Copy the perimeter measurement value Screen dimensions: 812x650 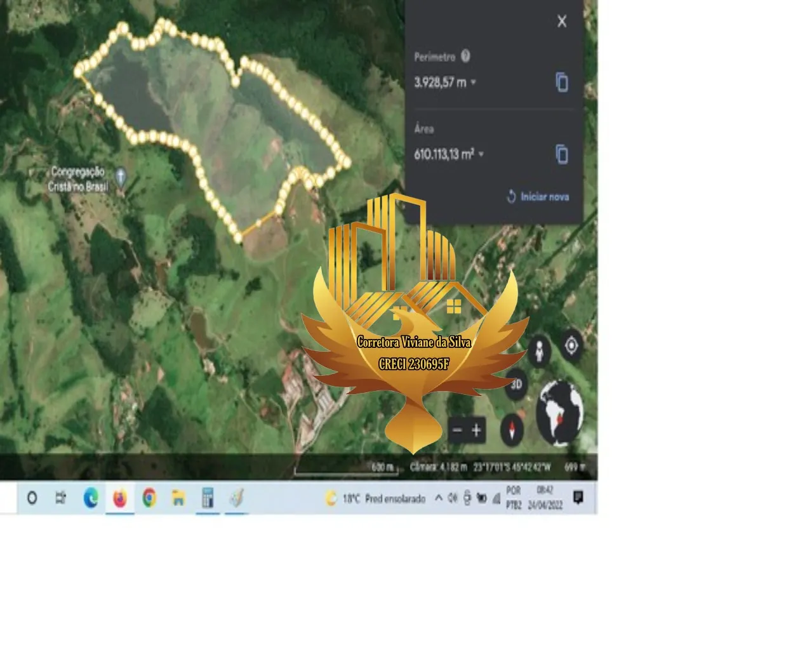coord(562,83)
